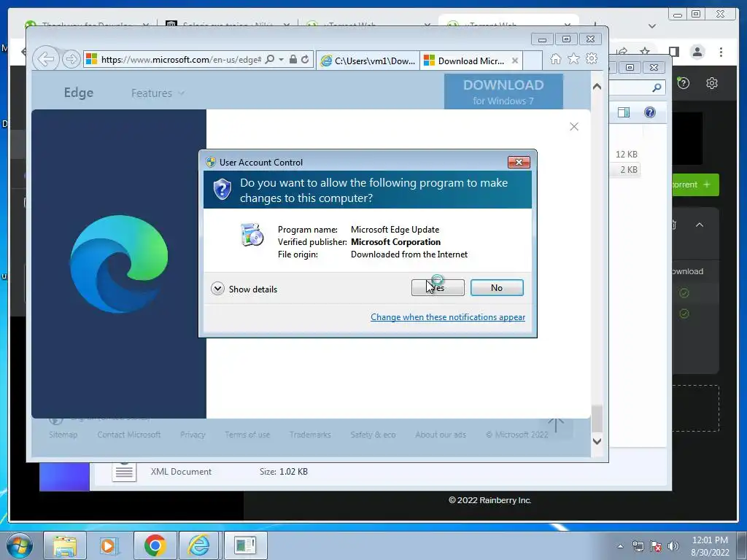Refresh the page in Internet Explorer
This screenshot has height=560, width=747.
(x=305, y=60)
